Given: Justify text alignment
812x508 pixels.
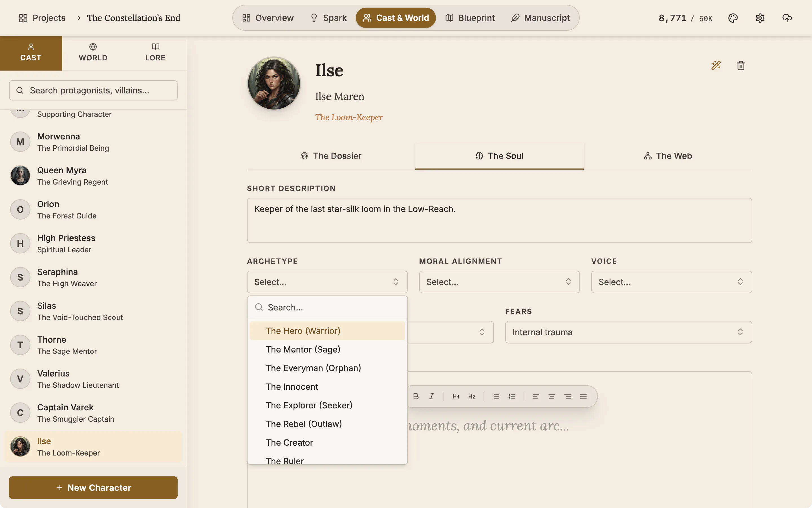Looking at the screenshot, I should [x=583, y=396].
